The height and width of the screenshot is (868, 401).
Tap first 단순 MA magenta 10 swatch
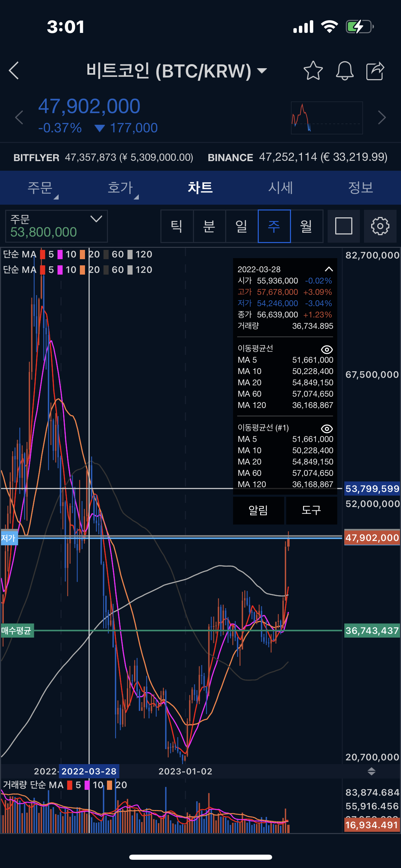coord(60,254)
